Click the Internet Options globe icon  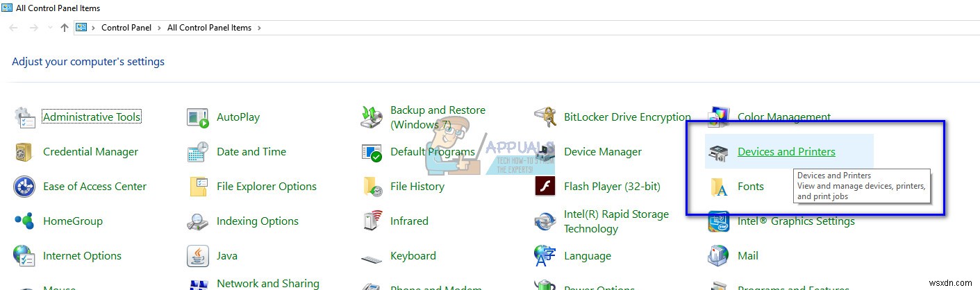24,256
